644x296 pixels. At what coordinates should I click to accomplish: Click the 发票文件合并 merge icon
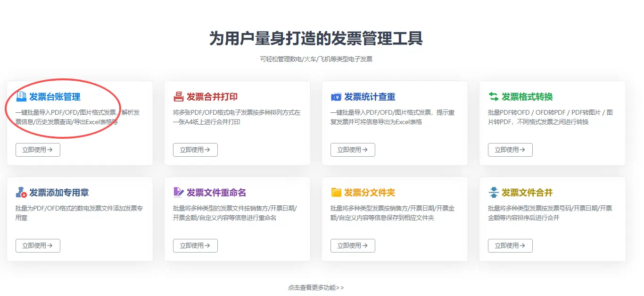point(494,193)
